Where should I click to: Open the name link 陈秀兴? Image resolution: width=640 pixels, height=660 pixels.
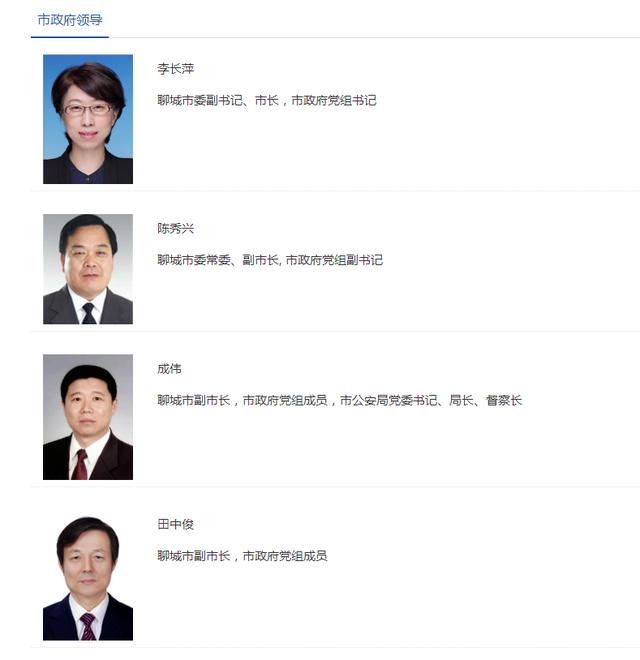tap(176, 229)
